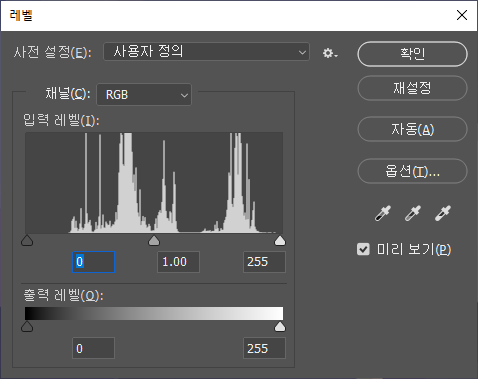This screenshot has width=478, height=379.
Task: Click the output black slider handle
Action: pos(27,327)
